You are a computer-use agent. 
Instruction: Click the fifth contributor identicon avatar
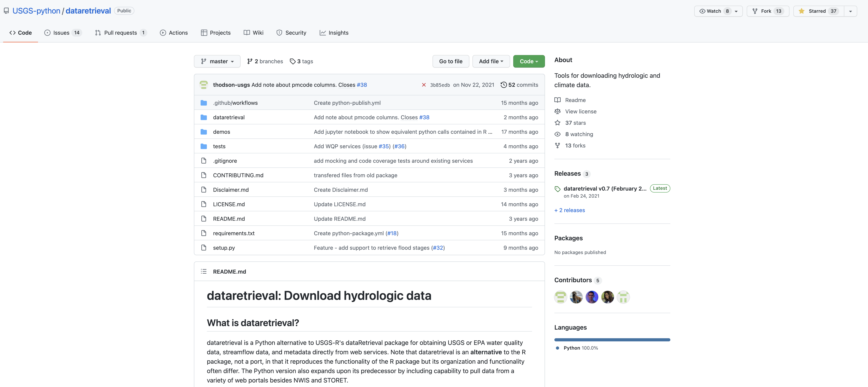pos(623,297)
